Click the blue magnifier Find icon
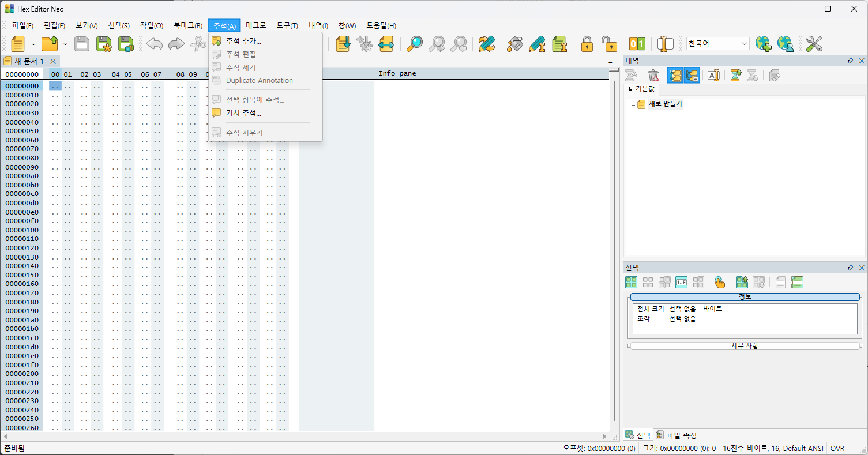Image resolution: width=868 pixels, height=455 pixels. [415, 44]
